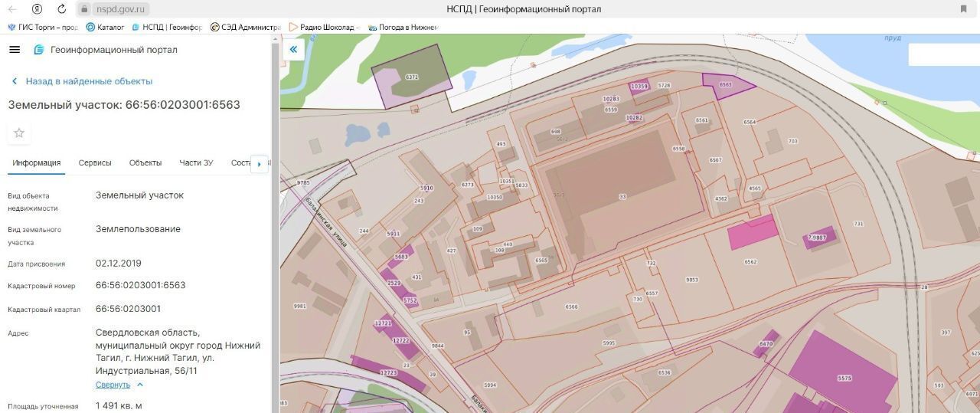The height and width of the screenshot is (413, 980).
Task: Click the padlock site security icon
Action: tap(84, 9)
